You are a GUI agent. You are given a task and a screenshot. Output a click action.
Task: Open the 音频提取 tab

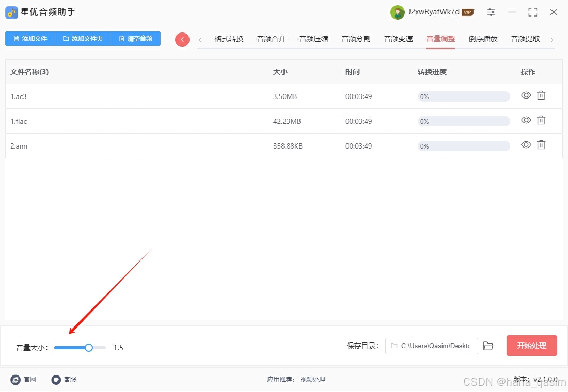(x=525, y=39)
